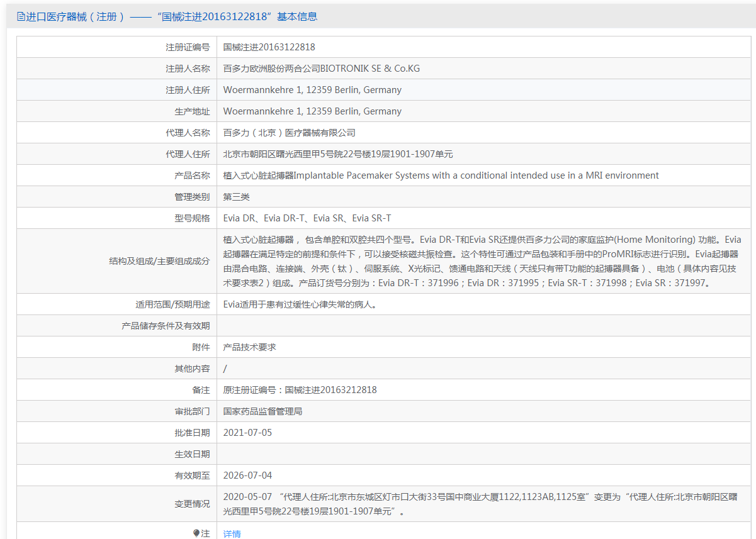Click the 产品储存条件及有效期 label

[166, 326]
